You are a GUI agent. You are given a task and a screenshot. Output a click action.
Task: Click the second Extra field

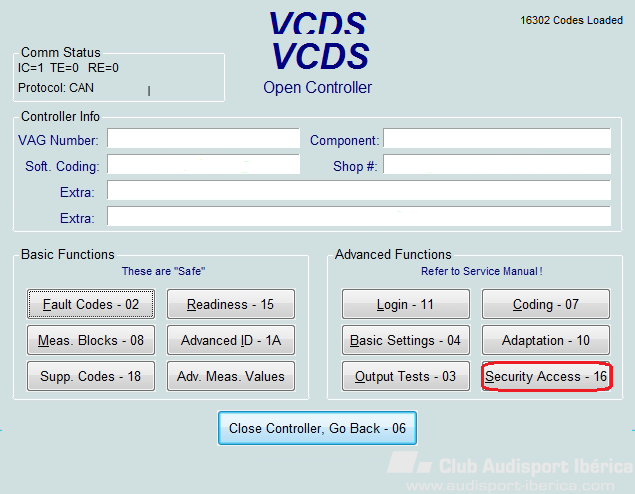(359, 216)
